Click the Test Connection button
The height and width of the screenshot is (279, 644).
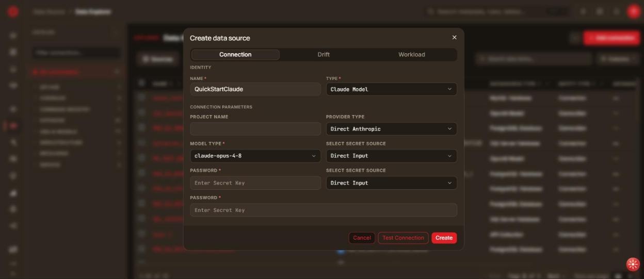tap(403, 238)
